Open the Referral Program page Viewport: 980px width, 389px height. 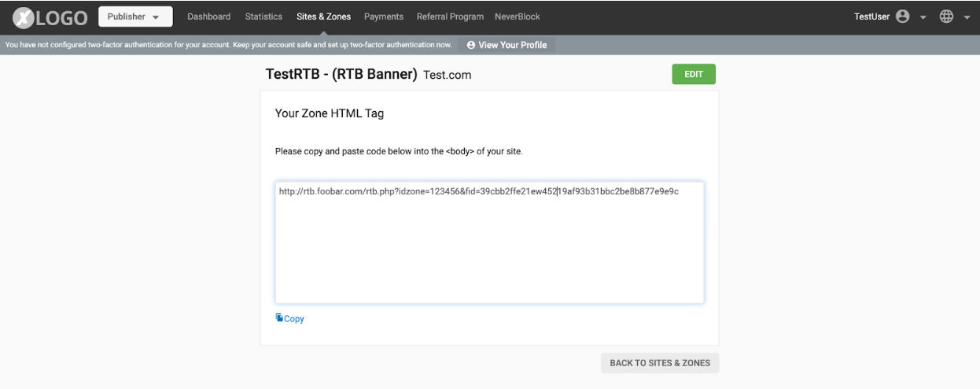pyautogui.click(x=449, y=17)
